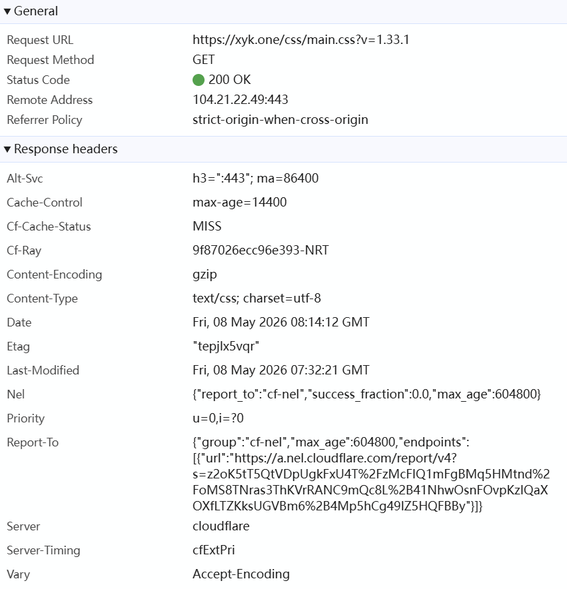567x589 pixels.
Task: Collapse the Response headers section triangle
Action: [x=7, y=150]
